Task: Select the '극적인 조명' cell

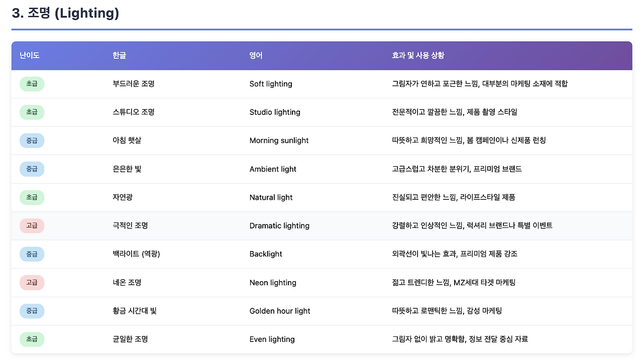Action: [x=131, y=225]
